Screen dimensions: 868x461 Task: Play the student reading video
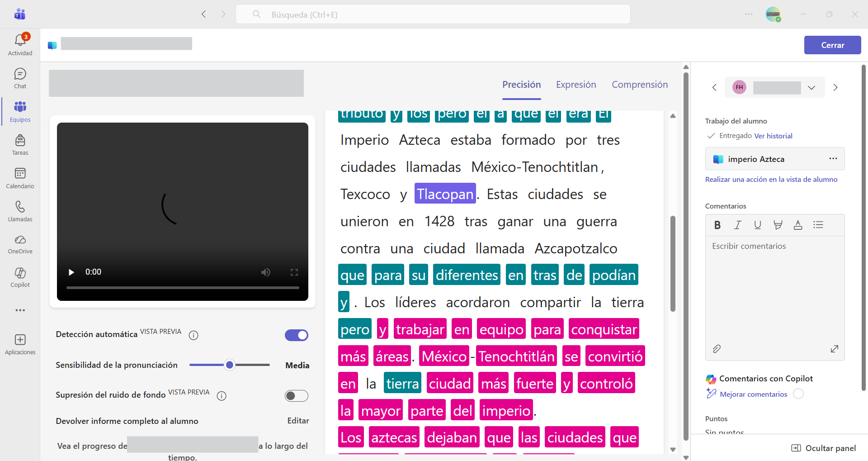[71, 272]
